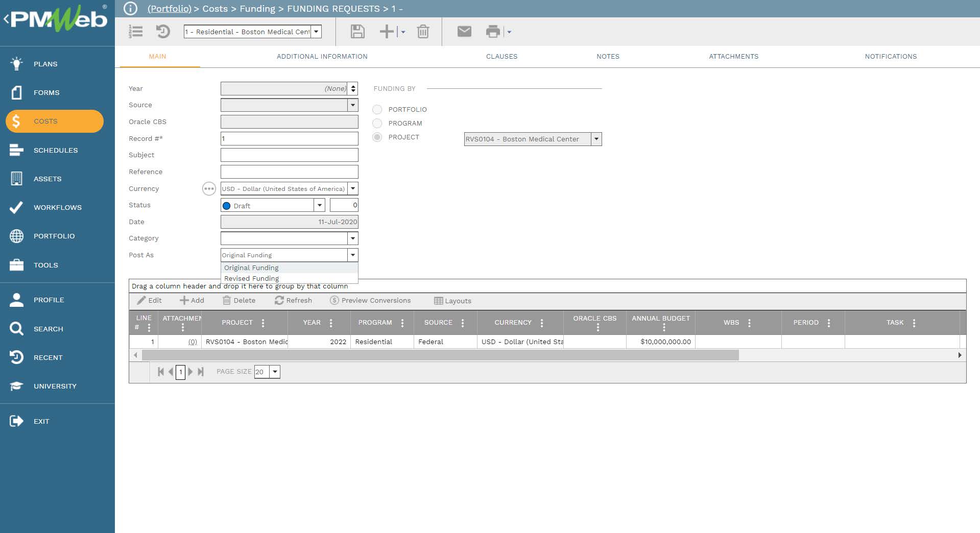Switch to the NOTES tab

click(x=608, y=57)
